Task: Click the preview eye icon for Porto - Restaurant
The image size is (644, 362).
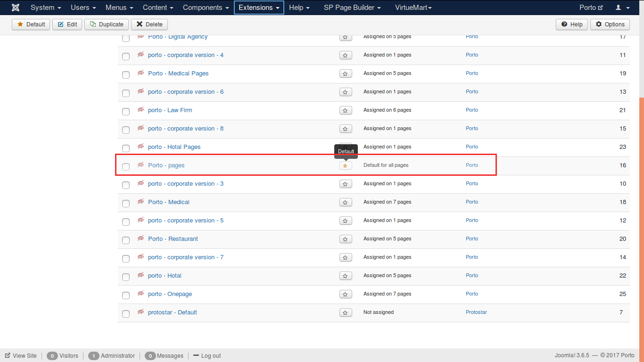Action: 140,238
